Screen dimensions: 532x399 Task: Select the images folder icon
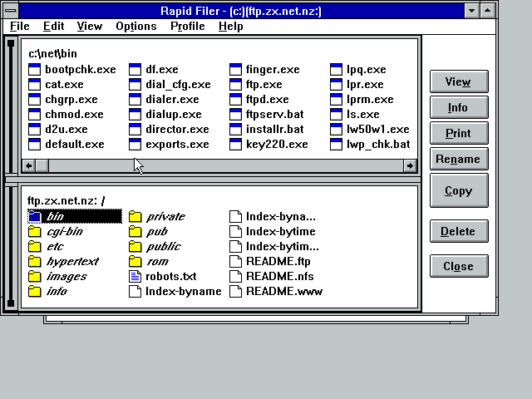tap(34, 276)
